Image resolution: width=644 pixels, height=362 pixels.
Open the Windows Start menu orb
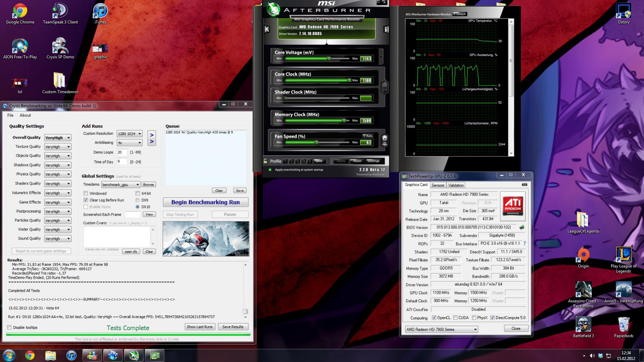9,355
